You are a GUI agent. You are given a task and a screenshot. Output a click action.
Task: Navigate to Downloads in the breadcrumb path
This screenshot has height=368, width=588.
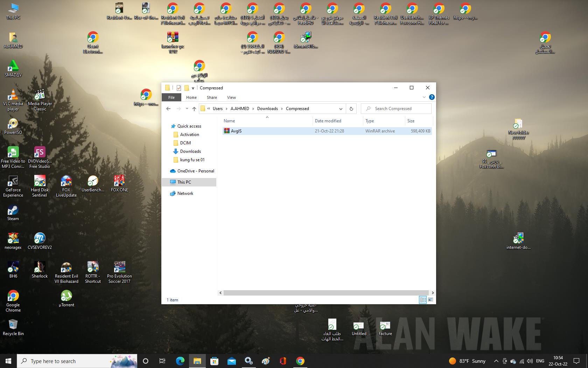[x=267, y=109]
